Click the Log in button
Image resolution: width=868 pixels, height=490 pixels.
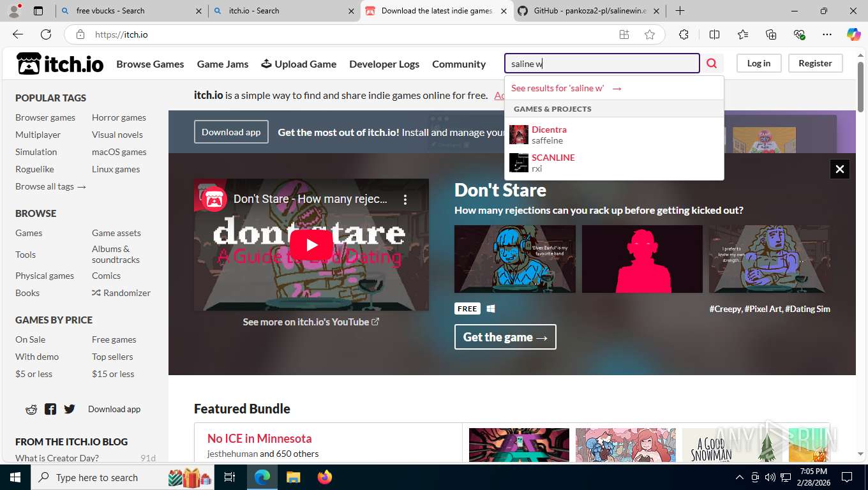(759, 63)
